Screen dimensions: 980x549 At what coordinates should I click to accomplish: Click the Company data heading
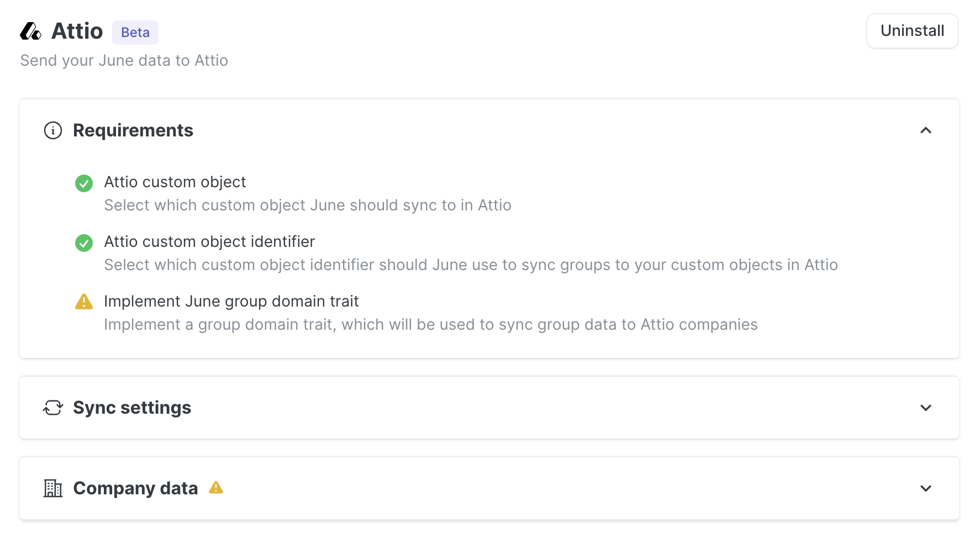(135, 488)
